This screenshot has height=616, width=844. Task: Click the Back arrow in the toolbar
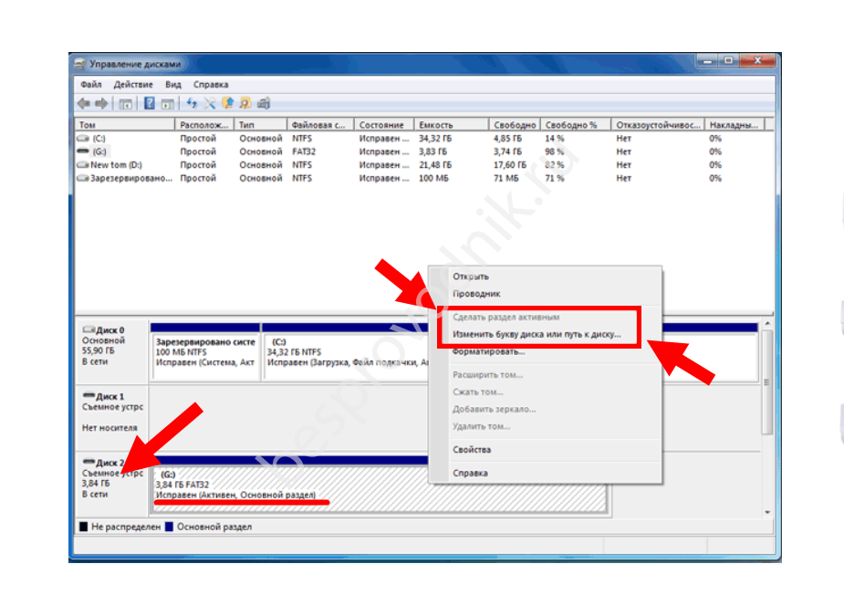tap(84, 103)
